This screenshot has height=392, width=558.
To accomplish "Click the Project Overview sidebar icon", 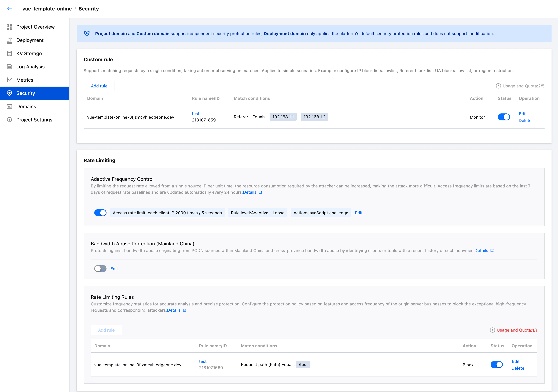I will pos(9,27).
